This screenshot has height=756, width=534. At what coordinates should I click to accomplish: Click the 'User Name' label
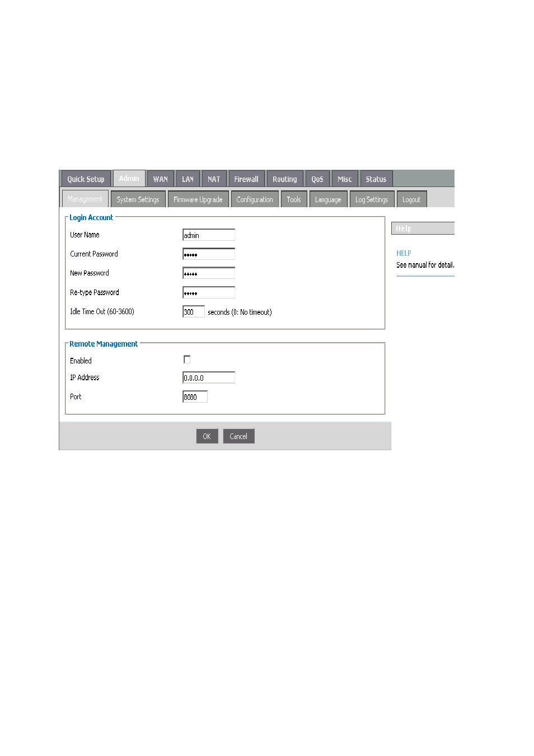85,235
